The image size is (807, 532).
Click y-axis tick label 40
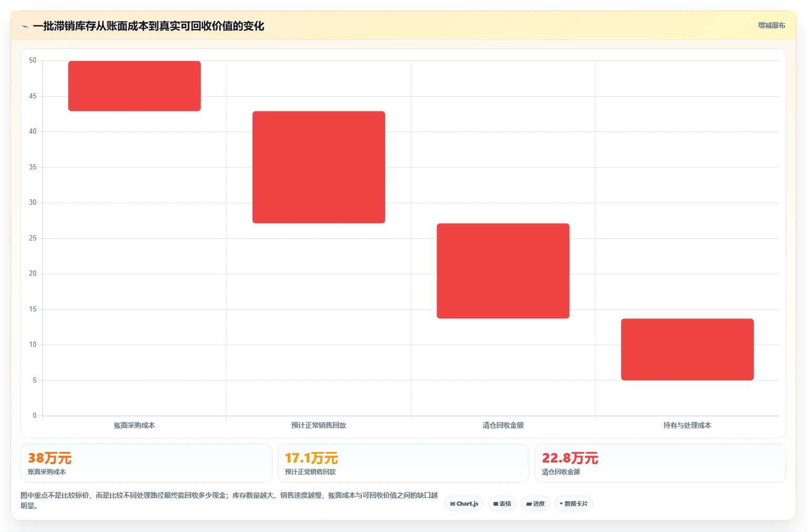tap(33, 132)
